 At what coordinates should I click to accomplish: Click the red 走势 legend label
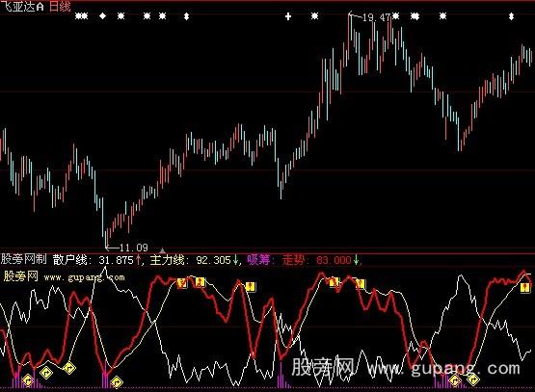(293, 260)
